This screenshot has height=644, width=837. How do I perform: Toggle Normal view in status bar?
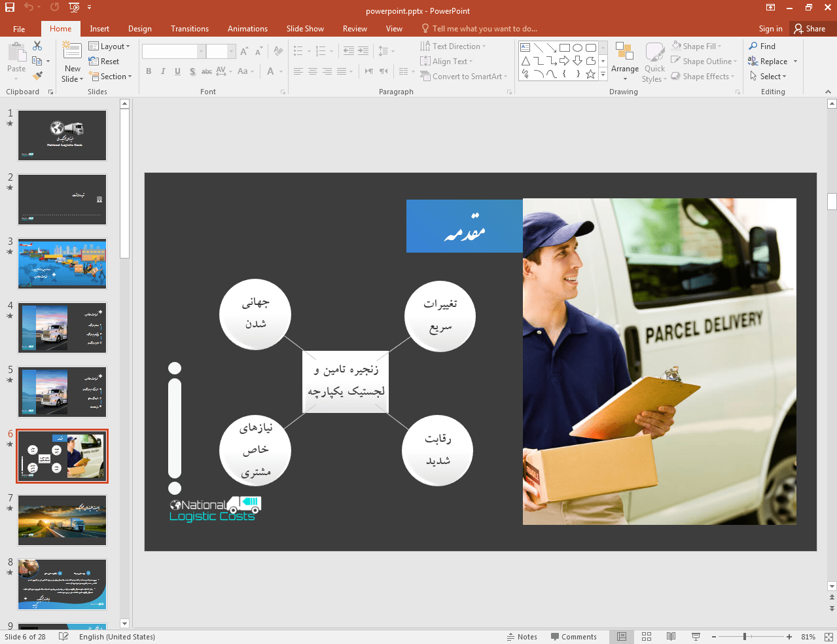pos(622,637)
